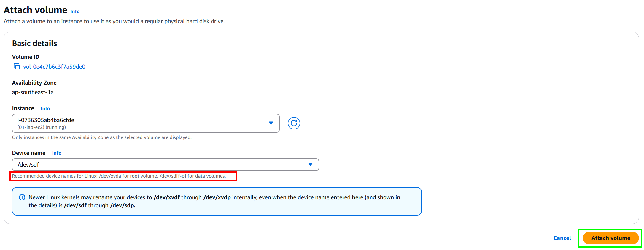Click the Basic details section heading
The height and width of the screenshot is (250, 644).
pos(34,43)
